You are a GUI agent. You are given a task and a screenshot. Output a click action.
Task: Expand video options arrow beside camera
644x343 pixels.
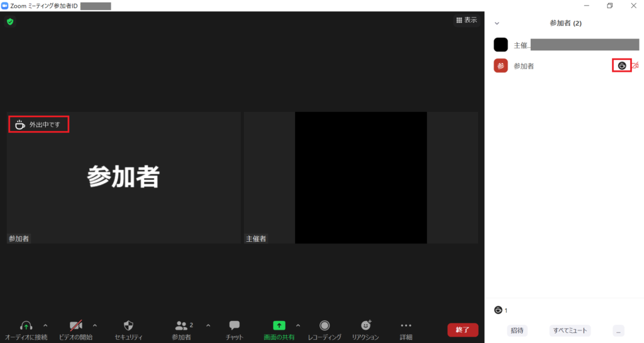(95, 325)
